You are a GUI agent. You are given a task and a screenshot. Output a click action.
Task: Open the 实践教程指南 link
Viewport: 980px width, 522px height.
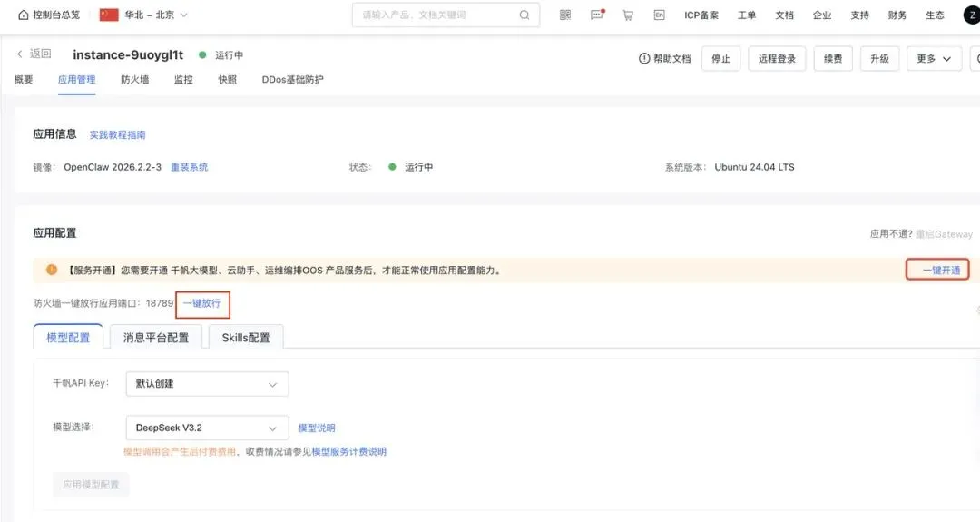(x=117, y=134)
